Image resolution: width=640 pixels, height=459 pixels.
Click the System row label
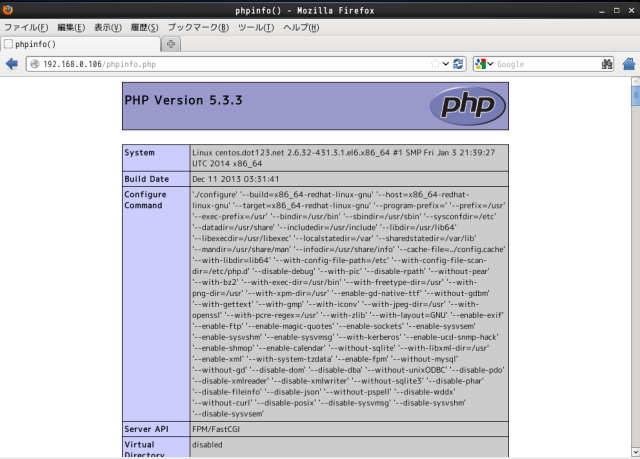click(140, 153)
